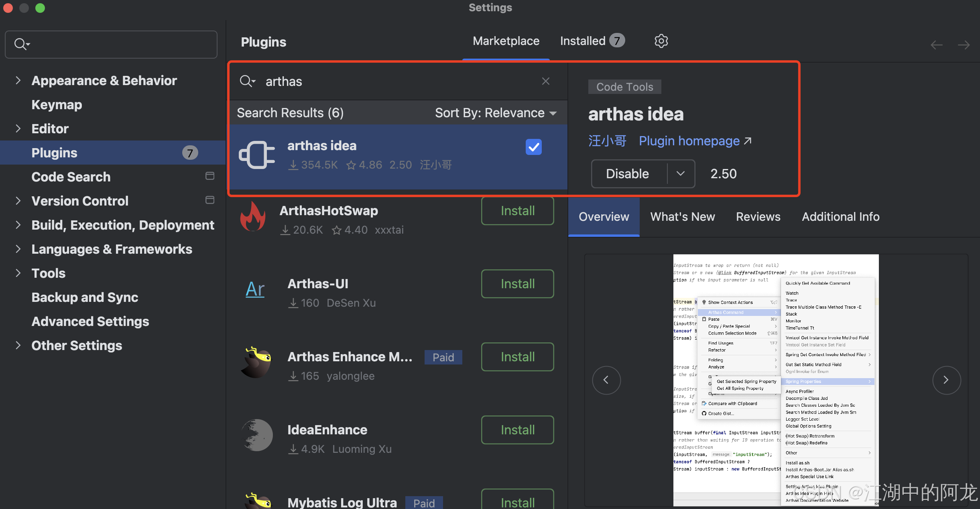Image resolution: width=980 pixels, height=509 pixels.
Task: Open the plugins gear settings icon
Action: coord(661,41)
